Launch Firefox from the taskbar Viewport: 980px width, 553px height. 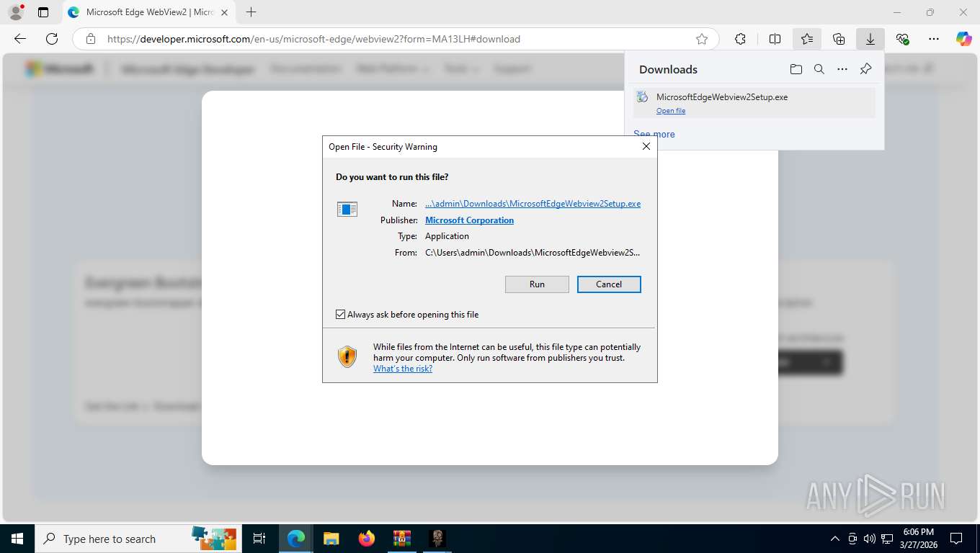coord(366,539)
